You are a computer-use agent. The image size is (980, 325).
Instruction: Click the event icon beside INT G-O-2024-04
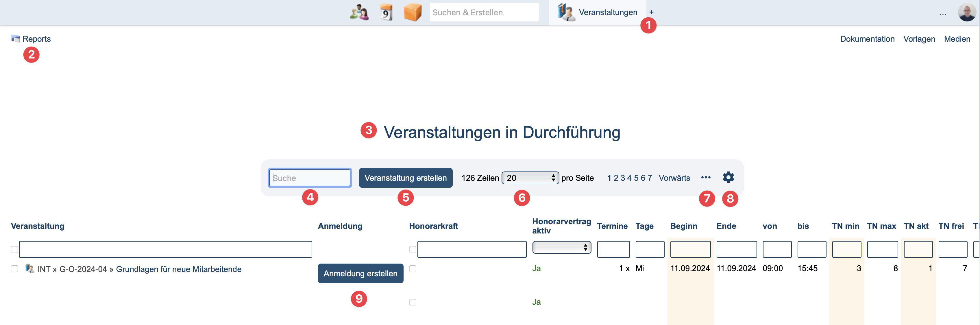click(30, 268)
